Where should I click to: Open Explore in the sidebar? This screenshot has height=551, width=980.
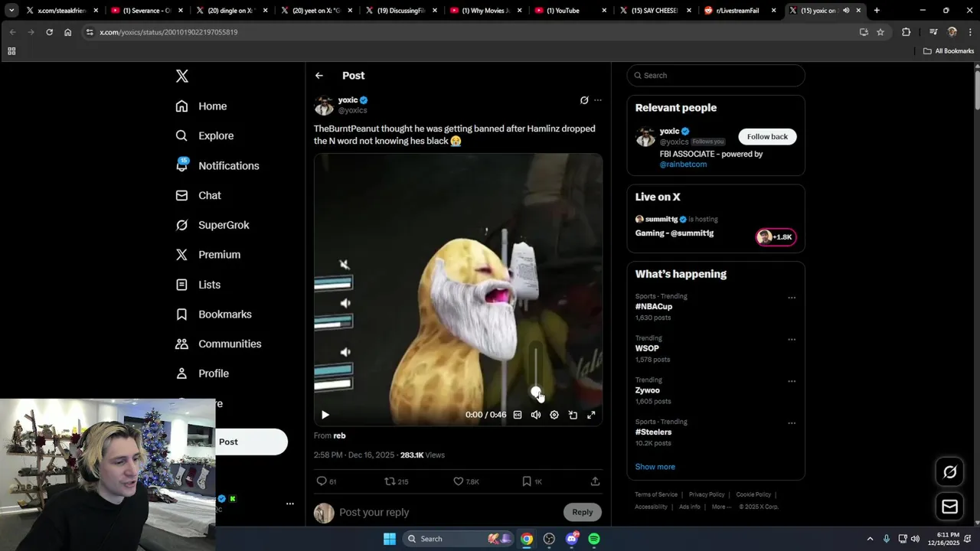click(x=204, y=135)
